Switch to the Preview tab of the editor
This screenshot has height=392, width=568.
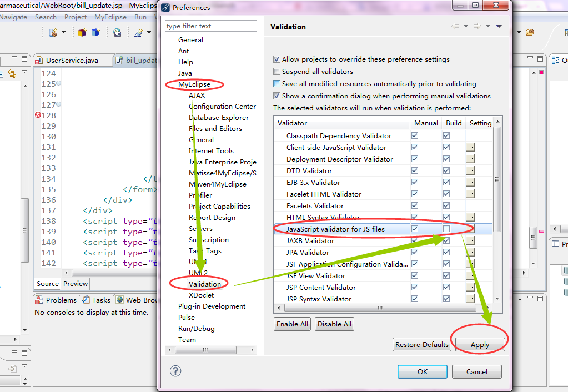(x=76, y=284)
